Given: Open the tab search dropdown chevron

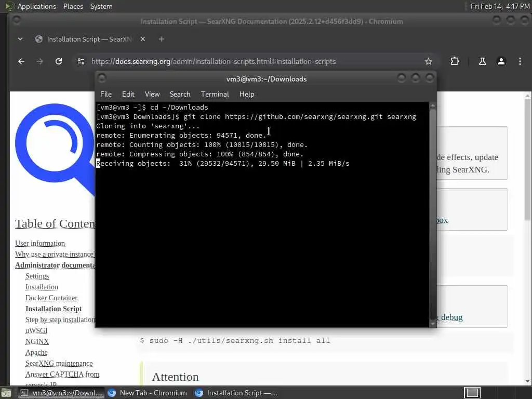Looking at the screenshot, I should [20, 39].
